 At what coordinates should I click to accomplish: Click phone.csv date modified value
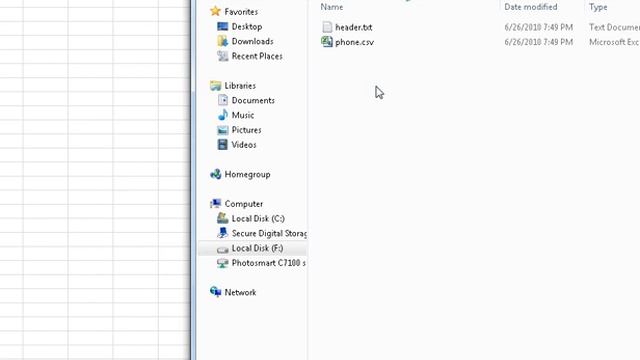point(538,42)
